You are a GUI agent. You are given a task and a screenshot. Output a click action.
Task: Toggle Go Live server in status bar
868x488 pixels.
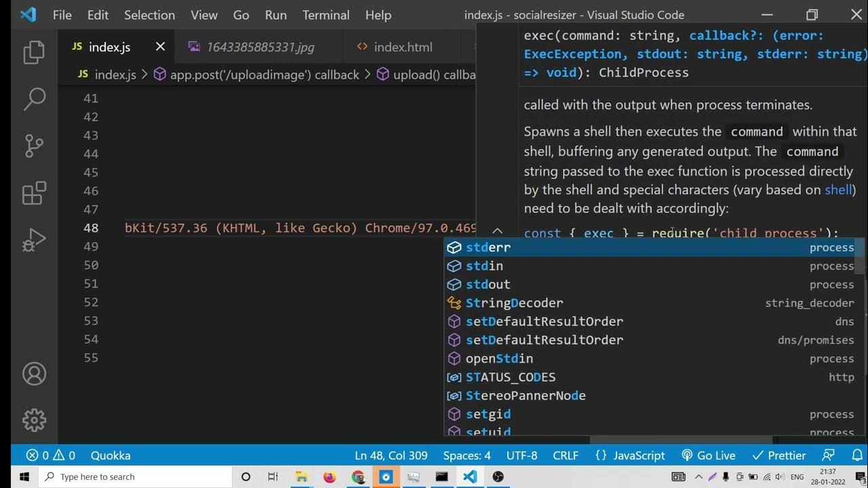[x=708, y=455]
